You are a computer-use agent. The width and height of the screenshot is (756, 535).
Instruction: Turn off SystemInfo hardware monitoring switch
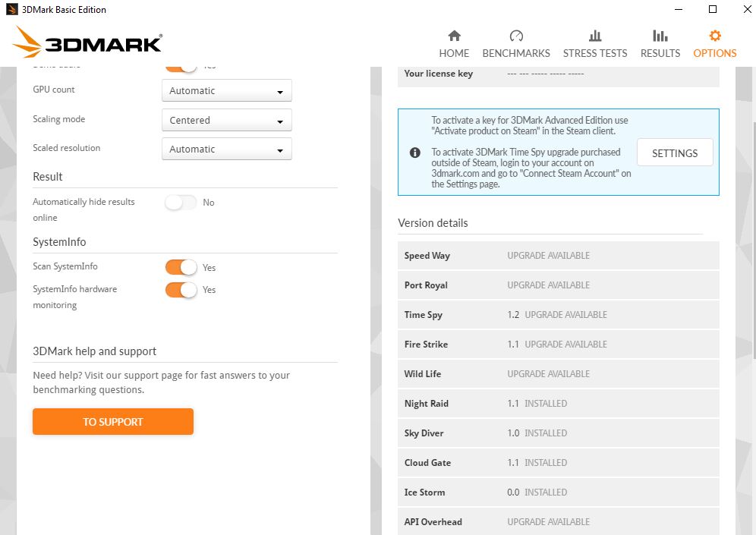point(181,290)
